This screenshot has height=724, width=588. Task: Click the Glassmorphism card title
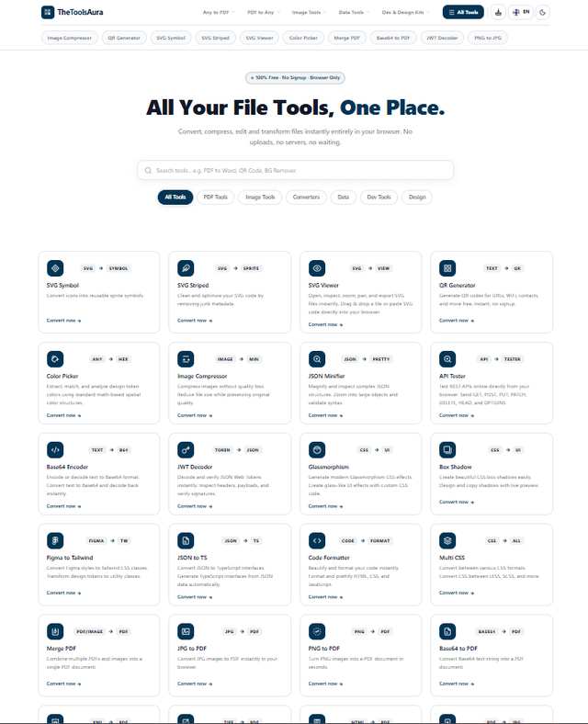(x=329, y=467)
